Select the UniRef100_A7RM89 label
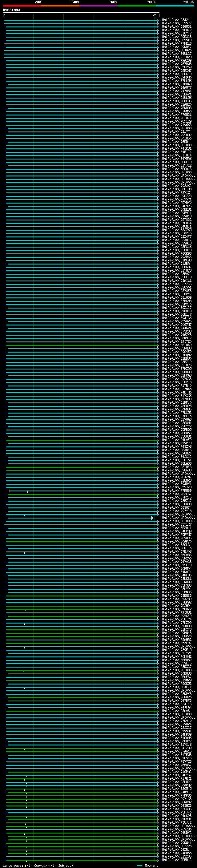 176,491
